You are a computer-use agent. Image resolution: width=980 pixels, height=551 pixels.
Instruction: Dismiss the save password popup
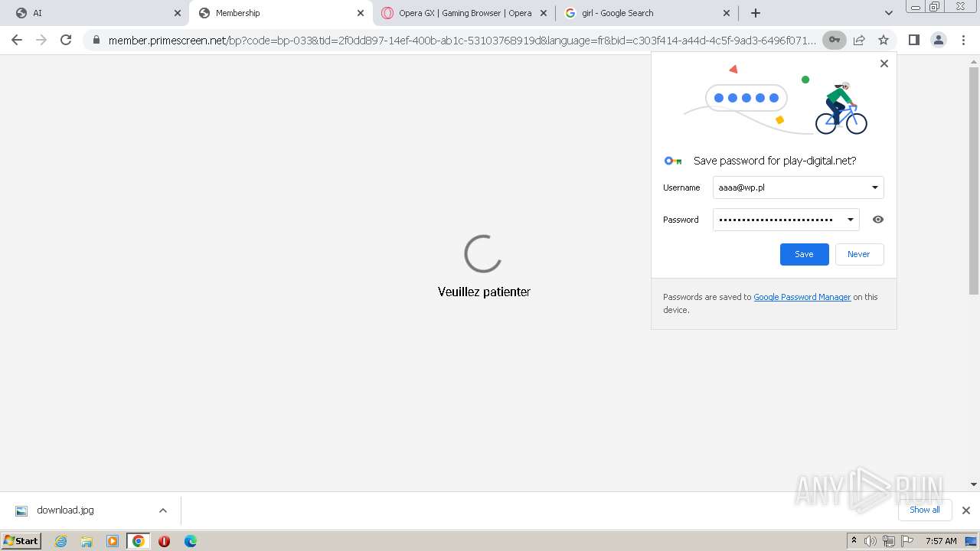click(x=884, y=64)
